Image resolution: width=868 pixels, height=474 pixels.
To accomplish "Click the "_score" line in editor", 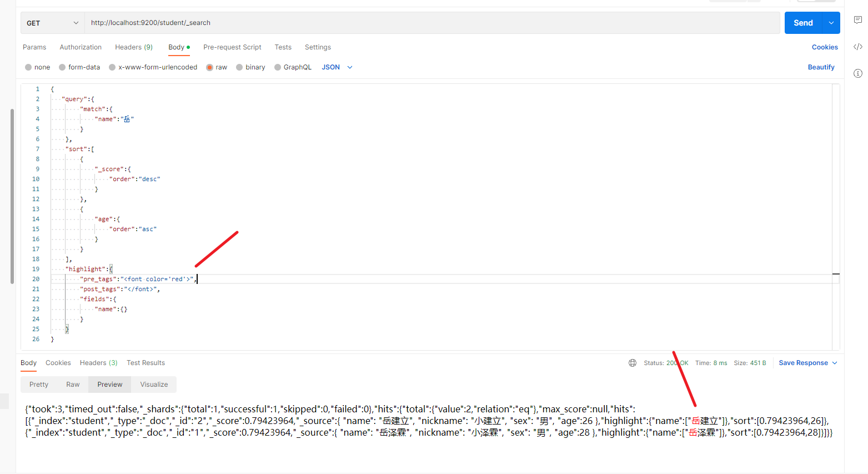I will (x=113, y=169).
